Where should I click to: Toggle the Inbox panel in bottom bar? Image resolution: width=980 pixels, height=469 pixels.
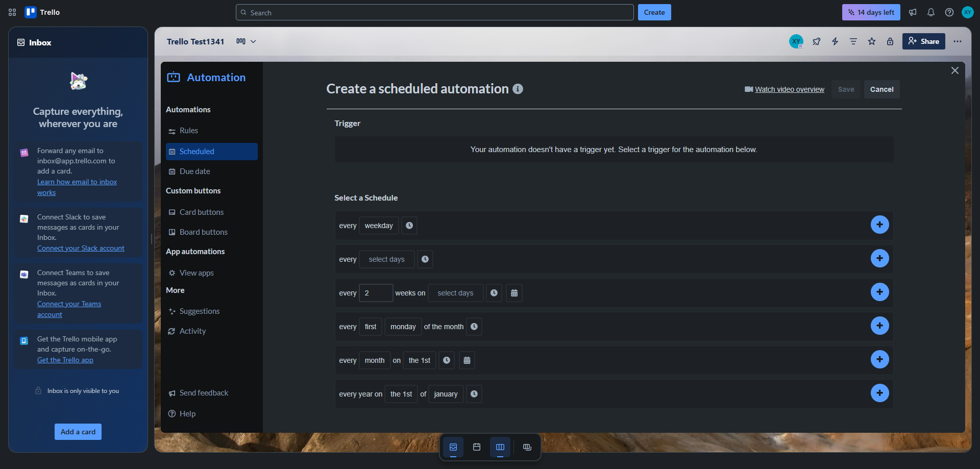tap(453, 447)
